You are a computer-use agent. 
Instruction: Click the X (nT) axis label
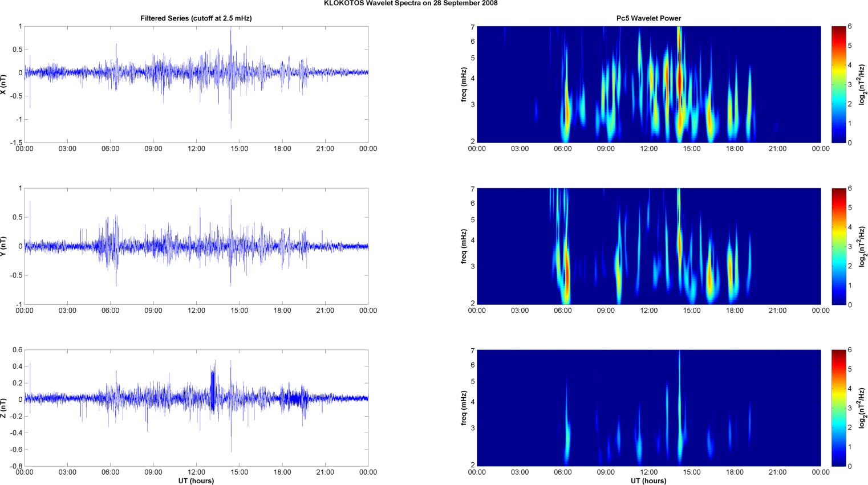(x=4, y=84)
